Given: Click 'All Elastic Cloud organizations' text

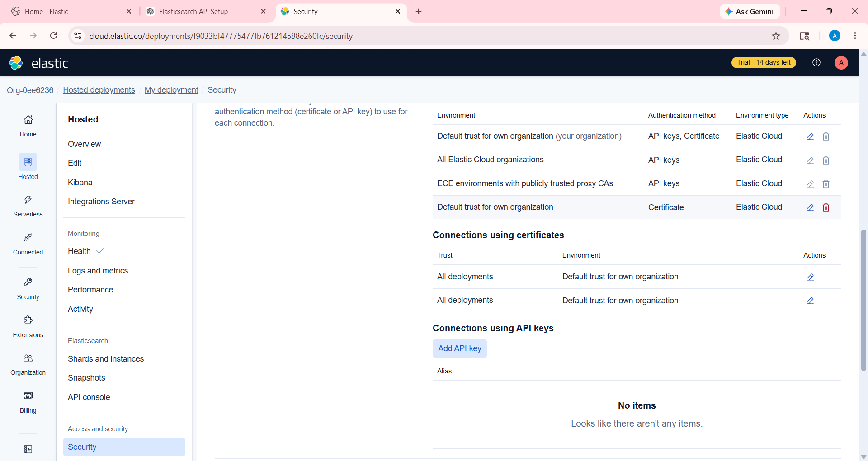Looking at the screenshot, I should point(490,160).
